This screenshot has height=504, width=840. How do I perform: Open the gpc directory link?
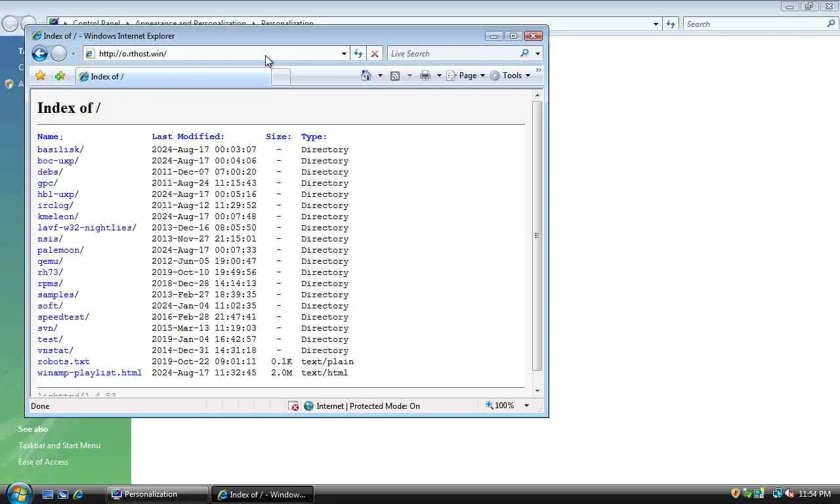tap(45, 183)
